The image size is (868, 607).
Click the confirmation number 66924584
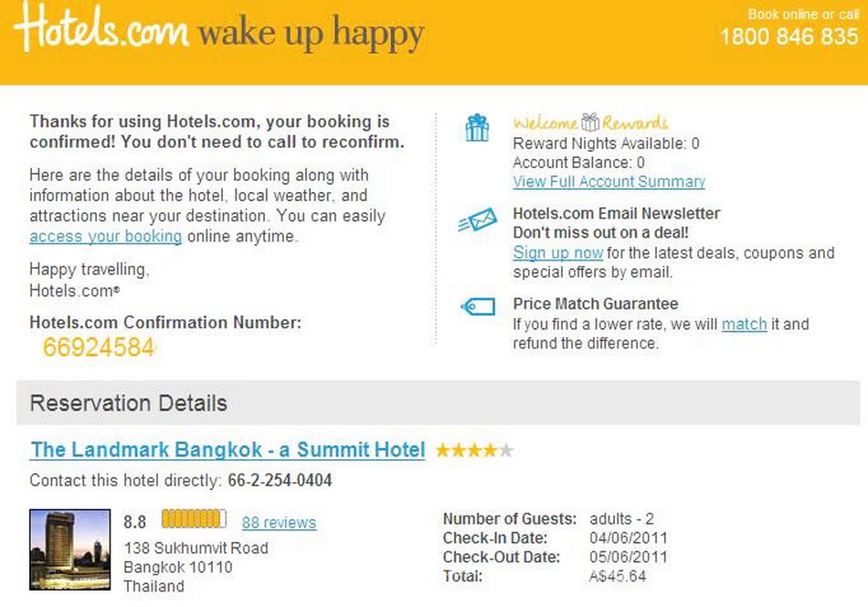[x=99, y=347]
